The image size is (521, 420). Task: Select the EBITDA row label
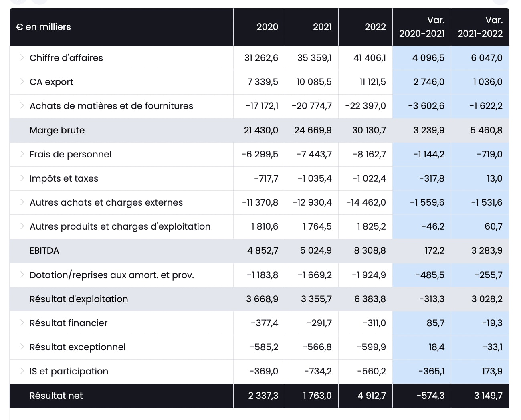pyautogui.click(x=44, y=250)
